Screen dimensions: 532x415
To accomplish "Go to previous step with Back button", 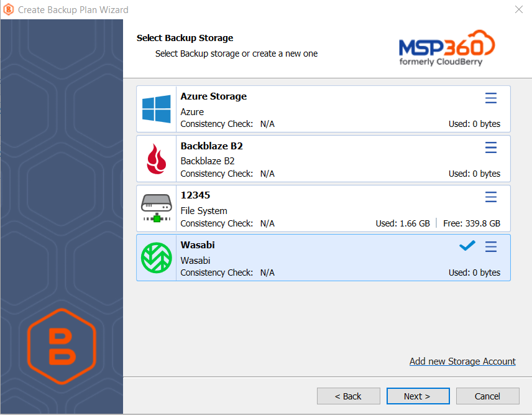I will tap(349, 396).
